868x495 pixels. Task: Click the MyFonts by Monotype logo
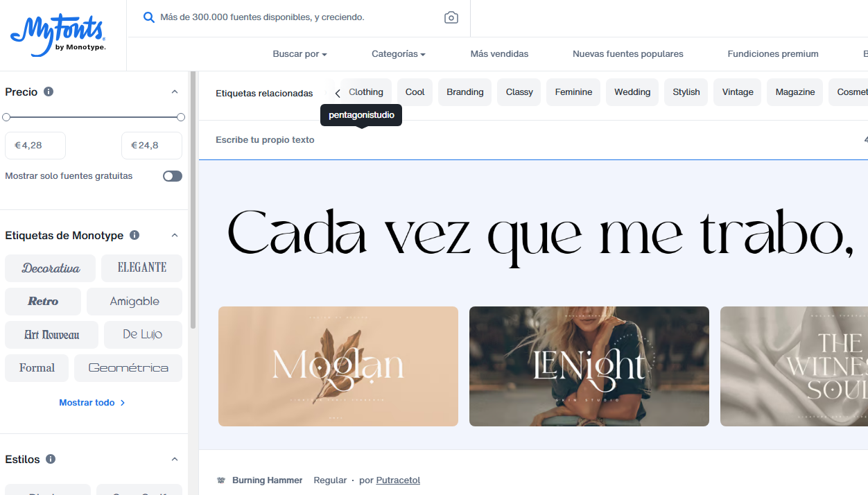[58, 35]
